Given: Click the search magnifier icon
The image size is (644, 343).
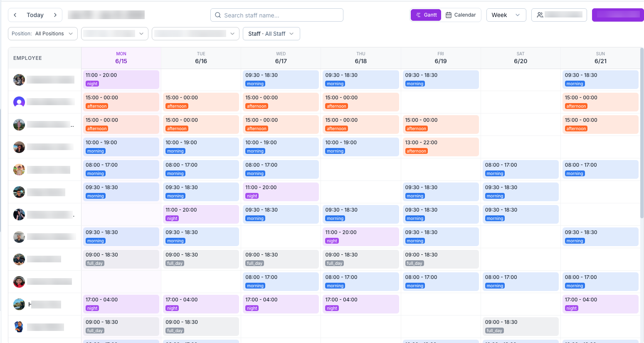Looking at the screenshot, I should [x=218, y=15].
